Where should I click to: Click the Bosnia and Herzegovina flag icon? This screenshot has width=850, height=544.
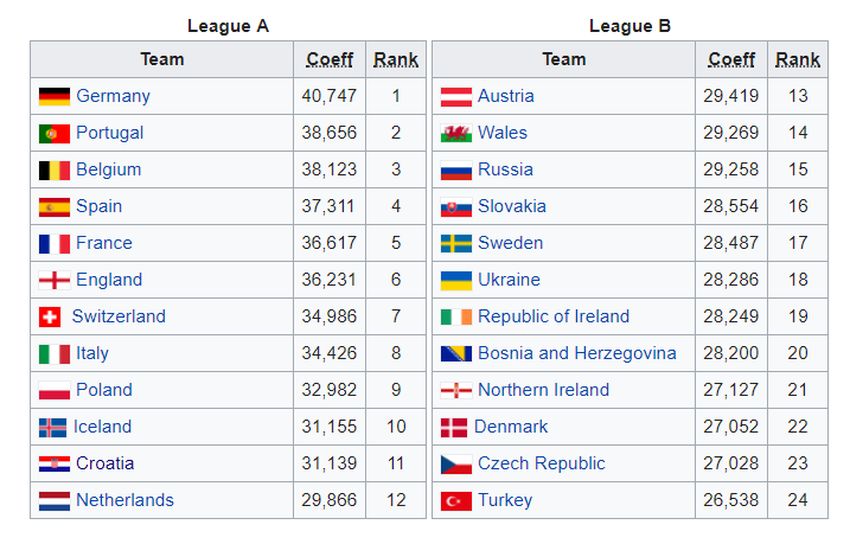(456, 354)
